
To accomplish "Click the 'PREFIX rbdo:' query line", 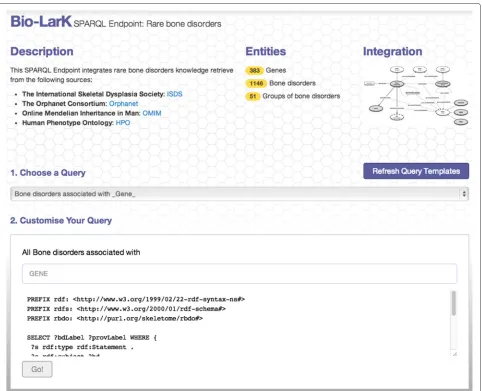I will (115, 318).
